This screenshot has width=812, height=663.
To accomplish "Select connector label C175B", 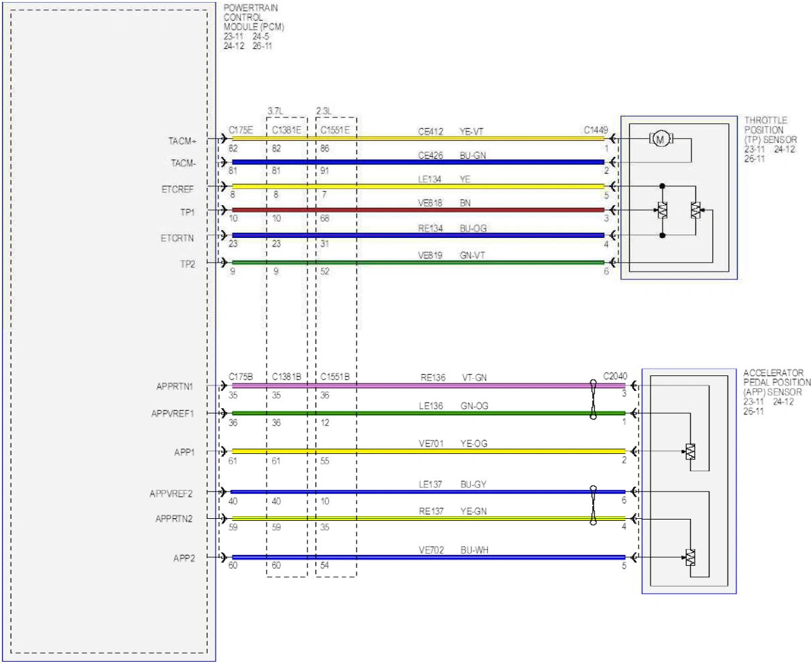I will [x=241, y=377].
